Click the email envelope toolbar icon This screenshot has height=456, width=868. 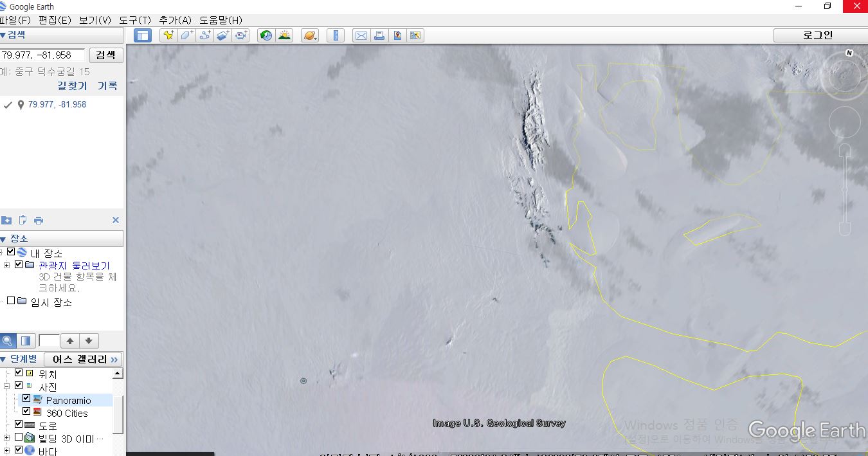pyautogui.click(x=361, y=35)
